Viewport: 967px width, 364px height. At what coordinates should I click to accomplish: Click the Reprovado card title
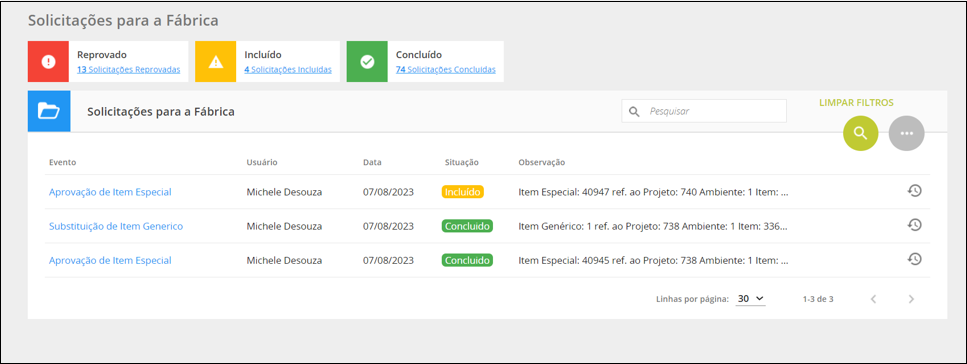102,54
